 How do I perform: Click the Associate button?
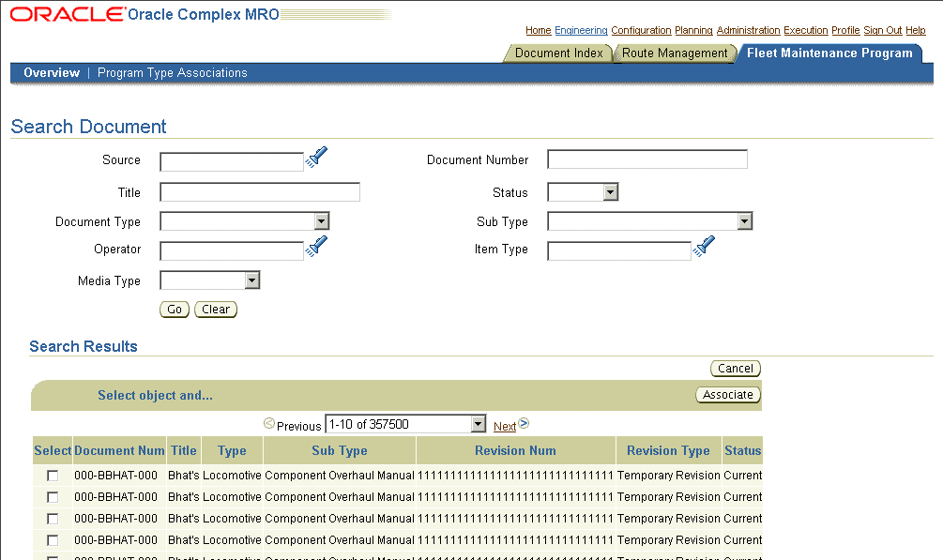[x=728, y=395]
